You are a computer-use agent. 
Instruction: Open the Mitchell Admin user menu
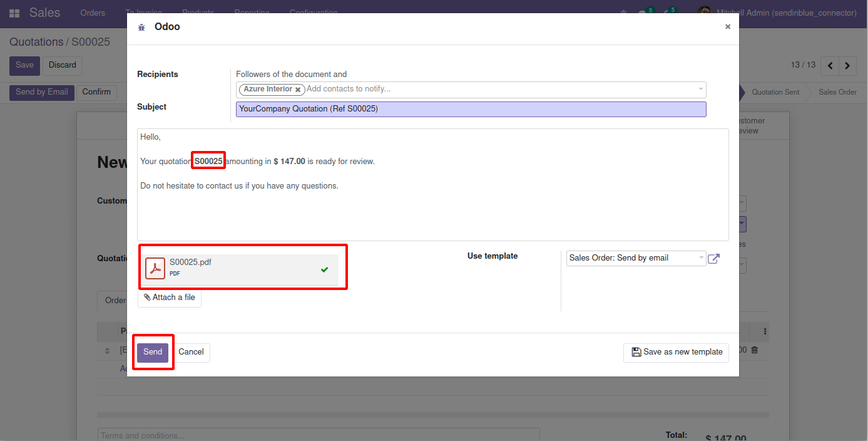click(777, 13)
